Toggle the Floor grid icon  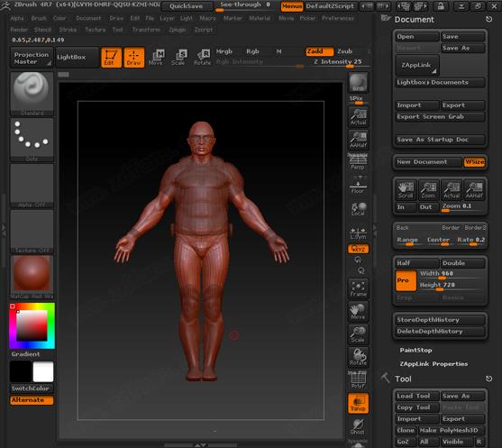pos(358,186)
